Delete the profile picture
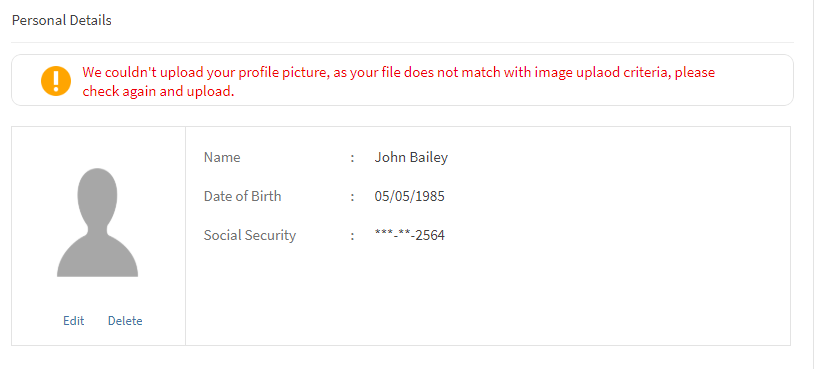Screen dimensions: 814x369 (125, 321)
